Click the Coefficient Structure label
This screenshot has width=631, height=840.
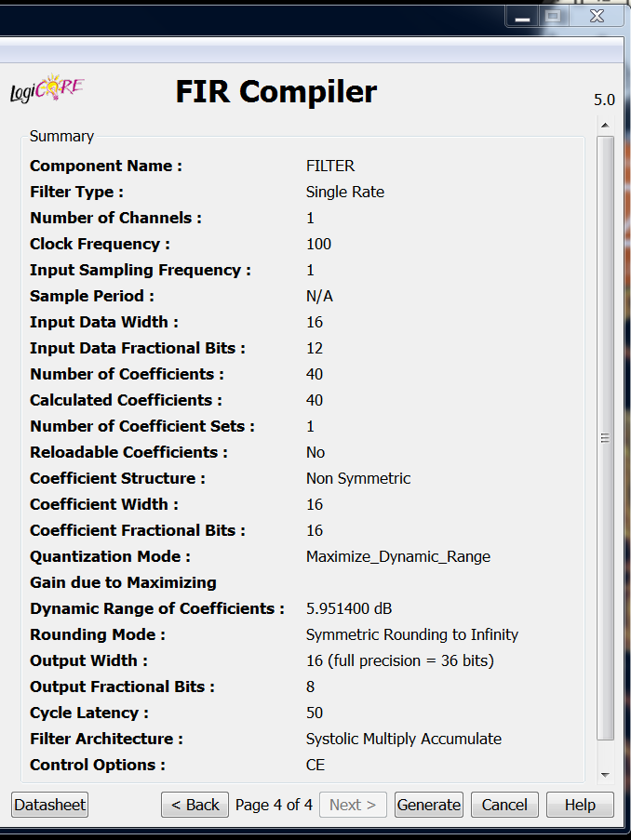[x=117, y=478]
